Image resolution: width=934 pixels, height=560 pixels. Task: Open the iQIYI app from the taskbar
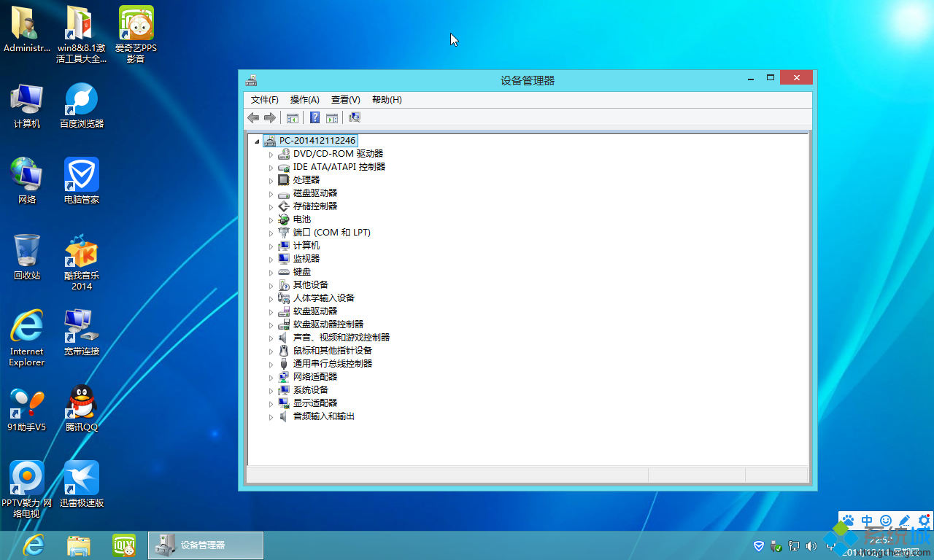pos(124,545)
